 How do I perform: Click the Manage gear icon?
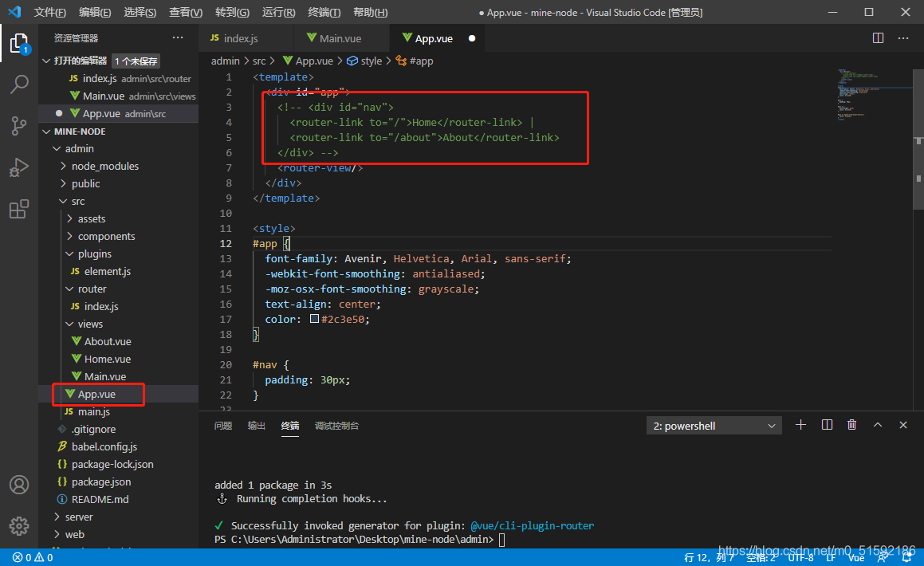[19, 526]
